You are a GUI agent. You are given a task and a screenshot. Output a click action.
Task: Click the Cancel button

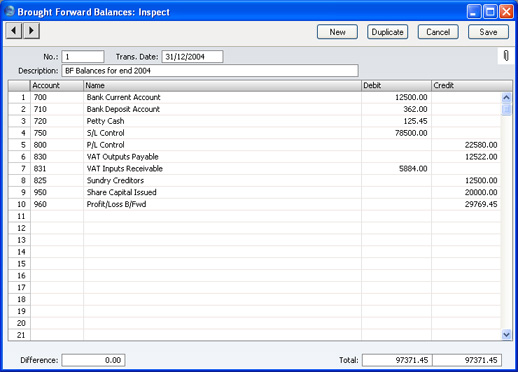coord(438,32)
